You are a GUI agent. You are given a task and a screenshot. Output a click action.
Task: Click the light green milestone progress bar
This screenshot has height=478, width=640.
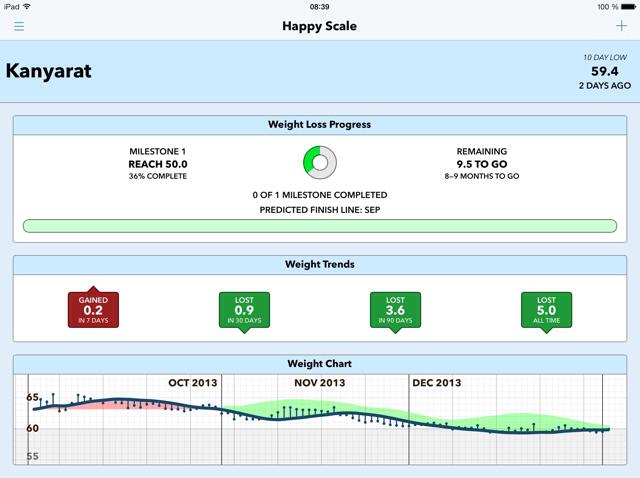[x=320, y=226]
